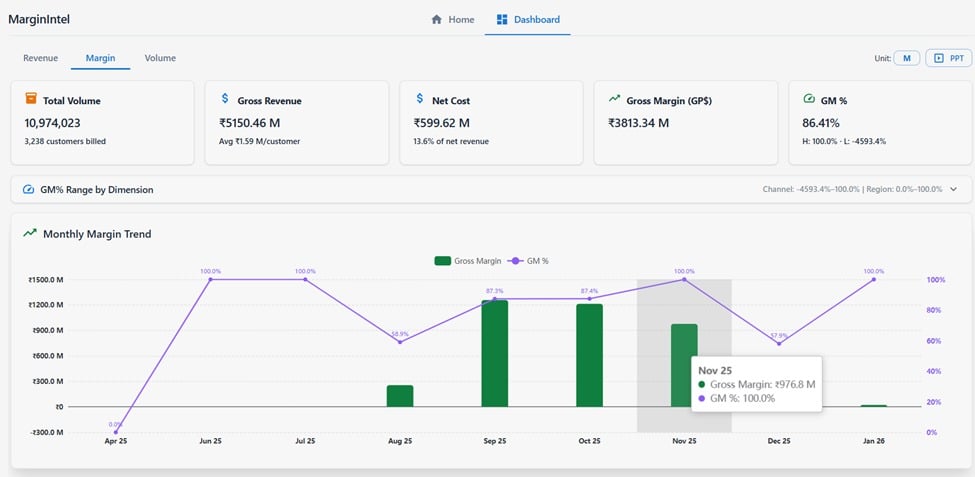Click the Dashboard grid icon
The image size is (975, 477).
(502, 19)
